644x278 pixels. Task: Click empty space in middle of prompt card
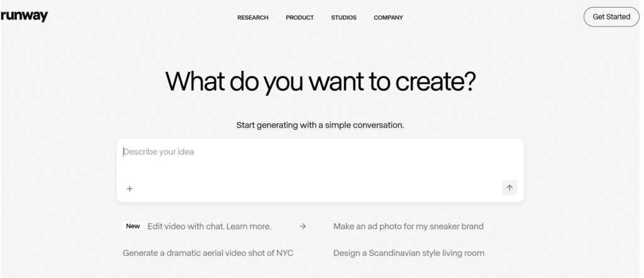tap(320, 171)
